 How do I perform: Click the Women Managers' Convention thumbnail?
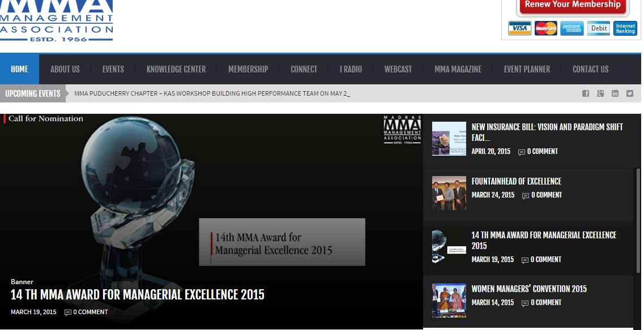pyautogui.click(x=449, y=301)
